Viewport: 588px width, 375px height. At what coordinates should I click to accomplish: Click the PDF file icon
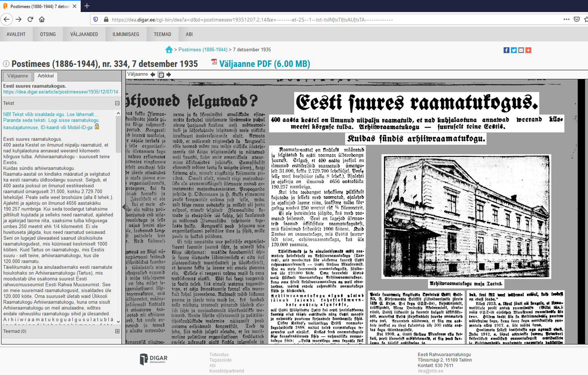[x=214, y=62]
